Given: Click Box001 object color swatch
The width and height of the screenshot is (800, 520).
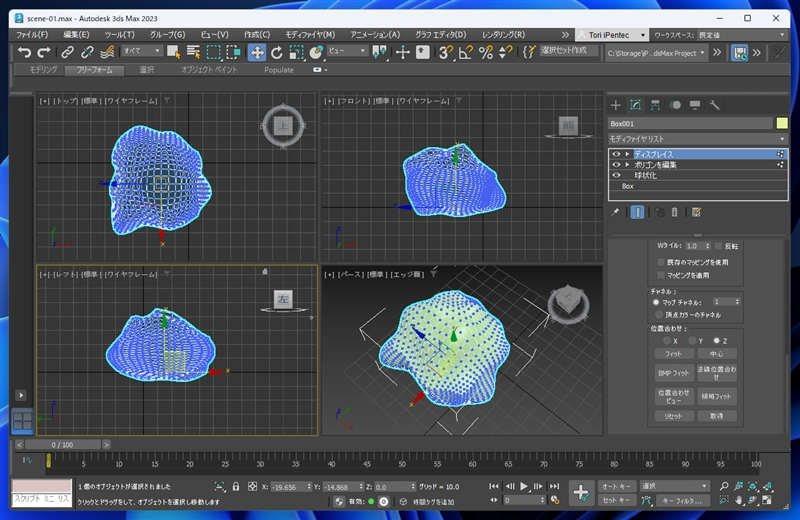Looking at the screenshot, I should tap(782, 123).
